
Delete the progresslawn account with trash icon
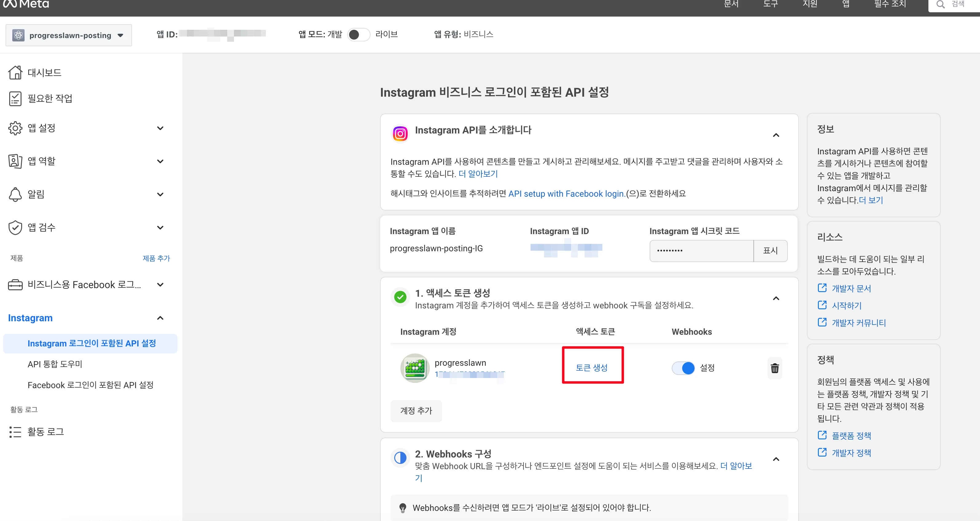click(775, 368)
